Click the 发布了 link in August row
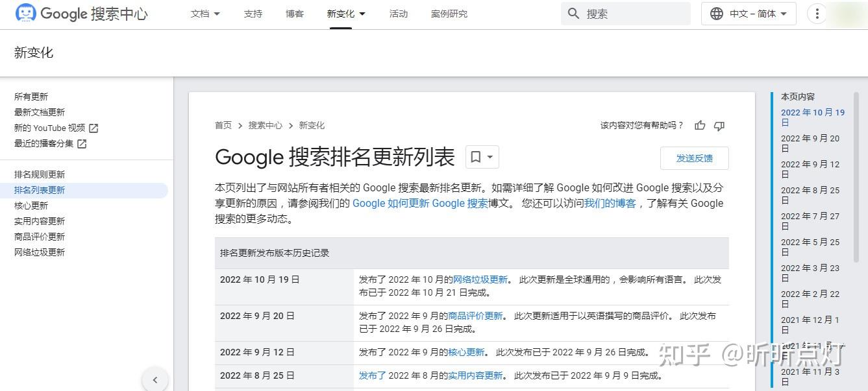868x391 pixels. click(373, 376)
